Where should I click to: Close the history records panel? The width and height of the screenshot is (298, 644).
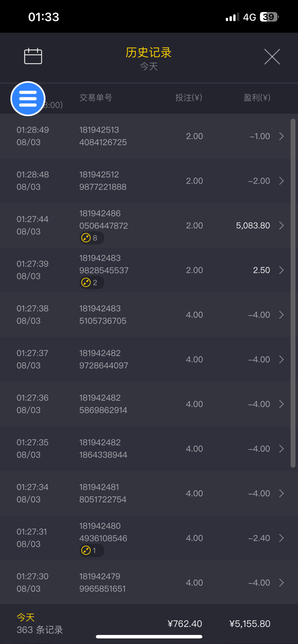272,57
